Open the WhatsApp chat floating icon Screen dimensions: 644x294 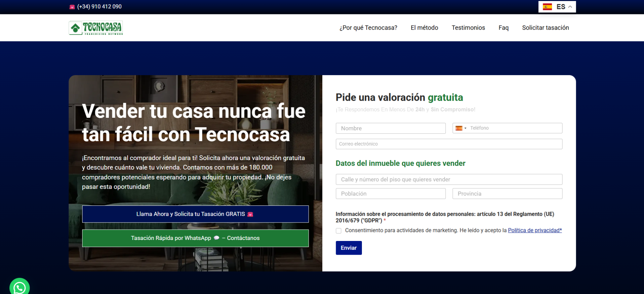pyautogui.click(x=19, y=287)
